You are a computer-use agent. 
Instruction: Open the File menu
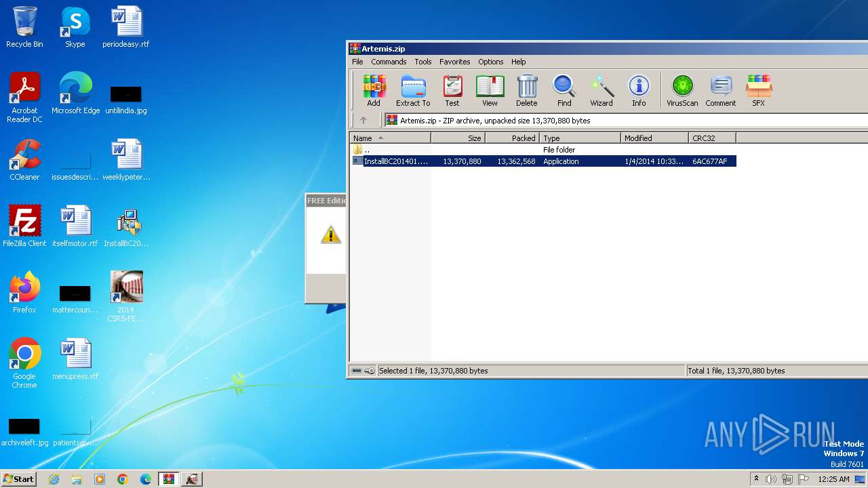(357, 62)
